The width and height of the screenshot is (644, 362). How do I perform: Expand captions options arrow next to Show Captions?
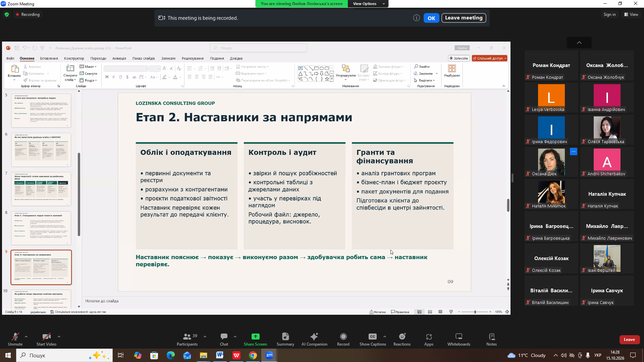point(385,337)
